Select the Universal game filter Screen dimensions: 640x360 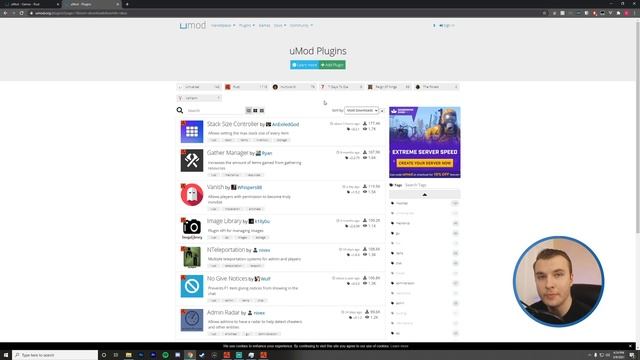click(x=199, y=87)
